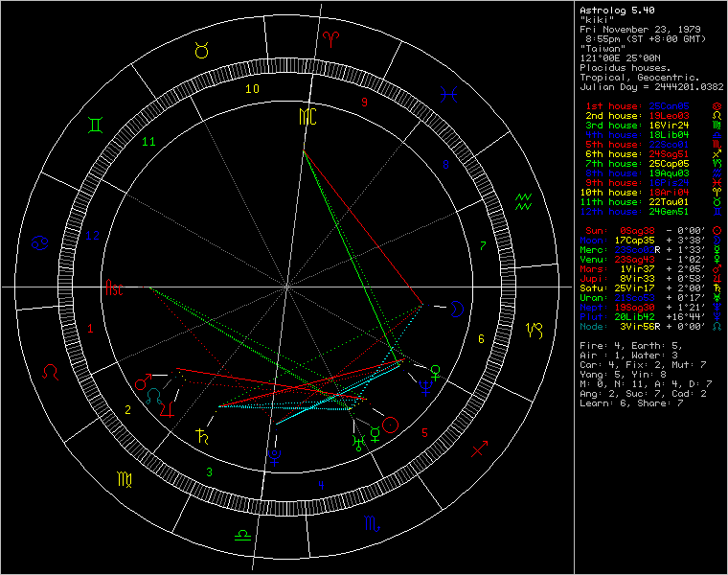
Task: Click the MC midheaven label in the chart
Action: [x=306, y=116]
